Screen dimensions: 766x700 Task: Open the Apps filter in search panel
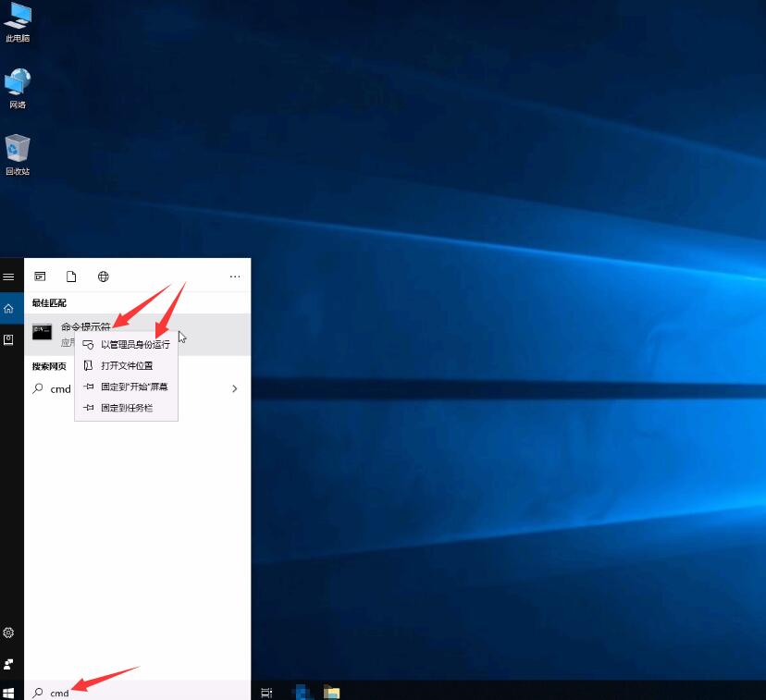40,276
